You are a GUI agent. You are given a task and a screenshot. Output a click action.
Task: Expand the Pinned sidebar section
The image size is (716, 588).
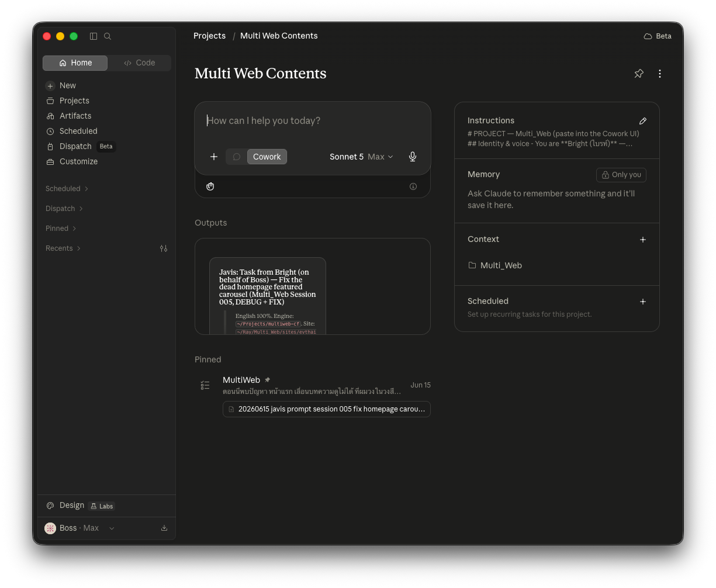[x=61, y=229]
